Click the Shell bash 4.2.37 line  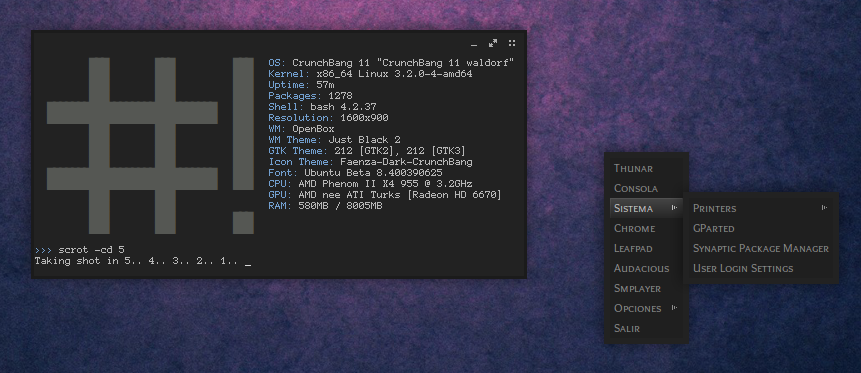point(322,107)
